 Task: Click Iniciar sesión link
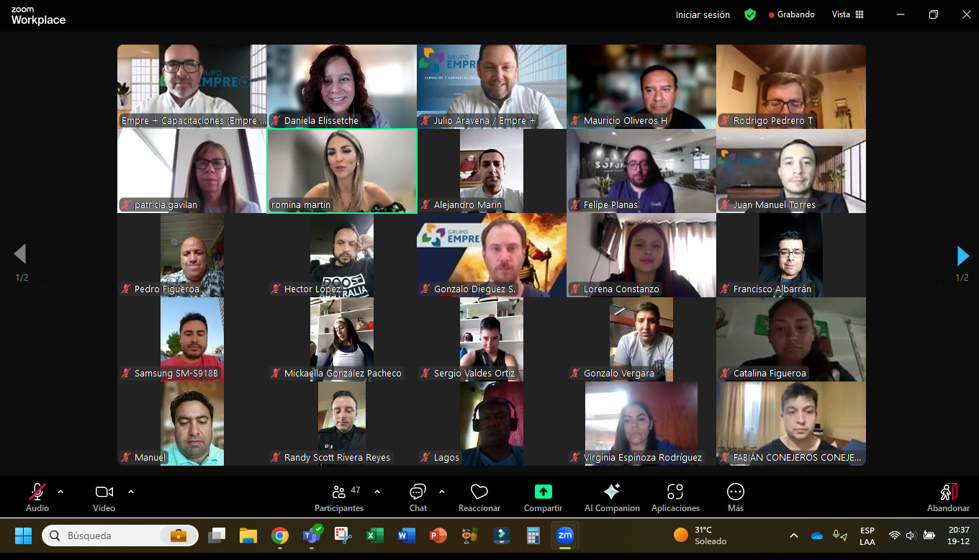703,14
